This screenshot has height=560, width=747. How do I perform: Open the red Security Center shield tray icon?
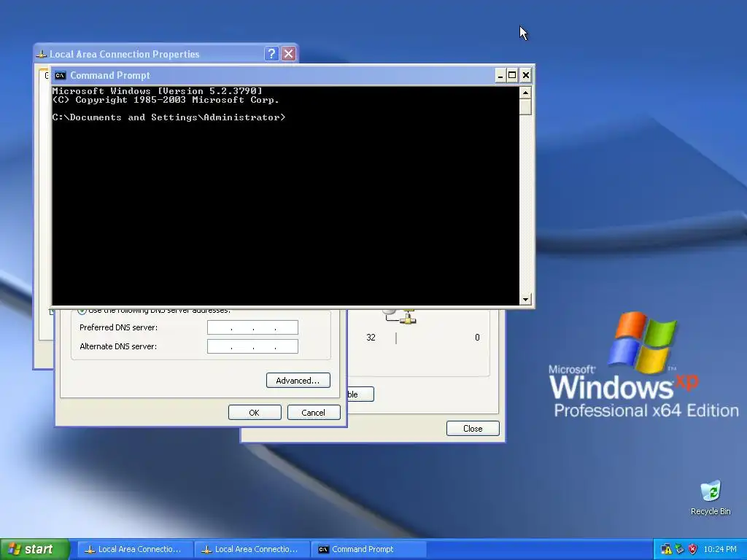(x=693, y=549)
